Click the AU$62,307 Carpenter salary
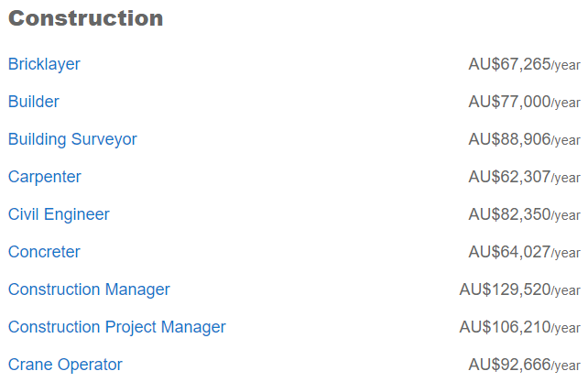Image resolution: width=588 pixels, height=382 pixels. pyautogui.click(x=509, y=177)
